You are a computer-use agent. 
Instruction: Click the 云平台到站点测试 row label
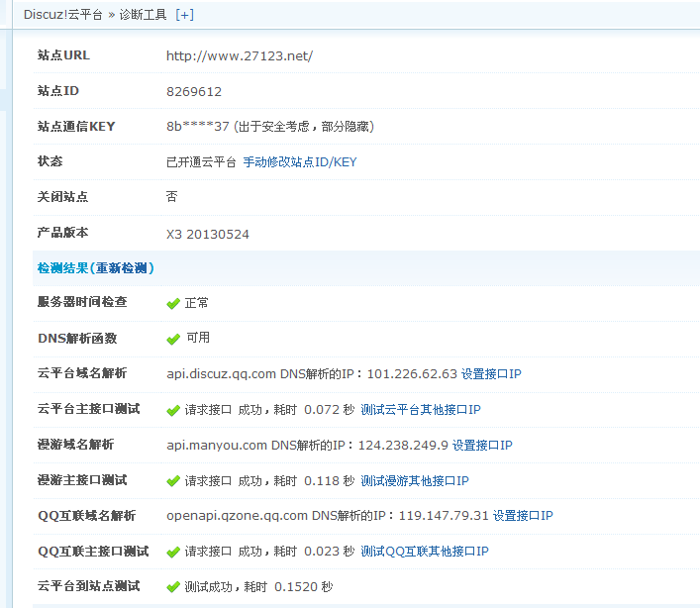click(x=89, y=586)
